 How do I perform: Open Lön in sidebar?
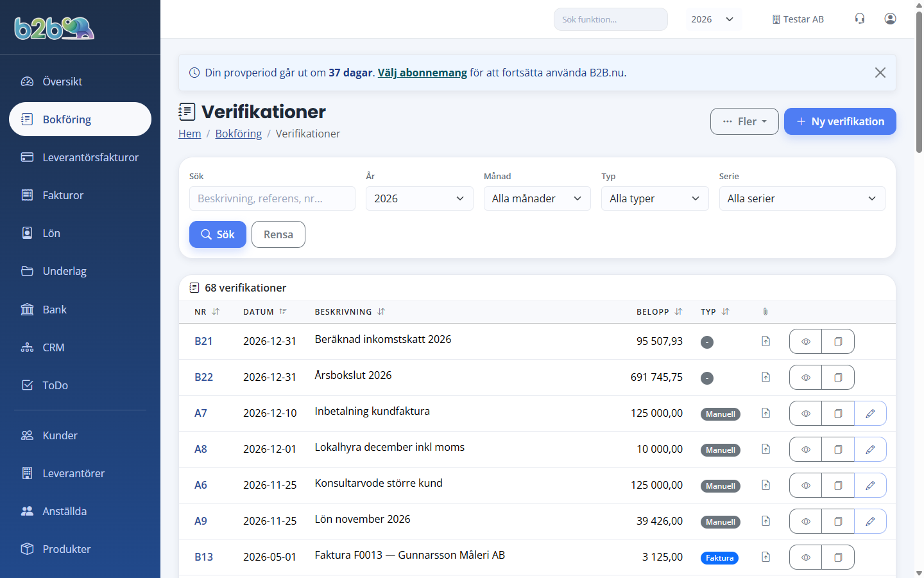point(80,233)
